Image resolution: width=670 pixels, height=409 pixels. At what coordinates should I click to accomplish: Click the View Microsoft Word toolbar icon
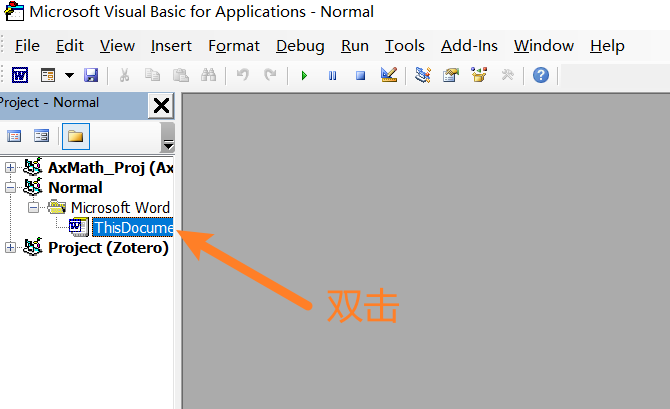tap(20, 76)
